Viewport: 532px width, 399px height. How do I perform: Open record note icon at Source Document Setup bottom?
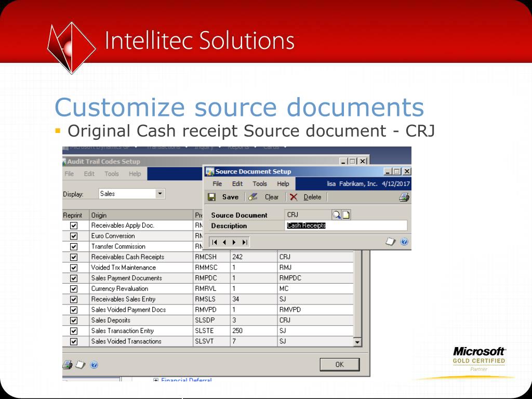pyautogui.click(x=391, y=242)
